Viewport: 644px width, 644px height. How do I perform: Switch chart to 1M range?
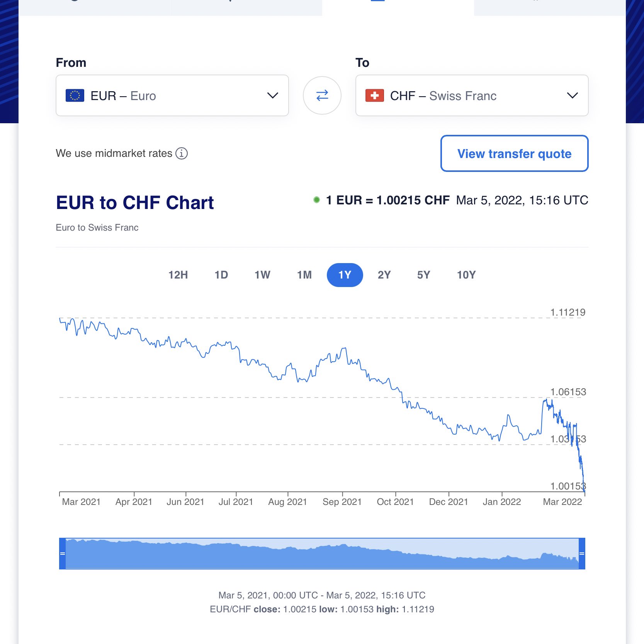304,275
